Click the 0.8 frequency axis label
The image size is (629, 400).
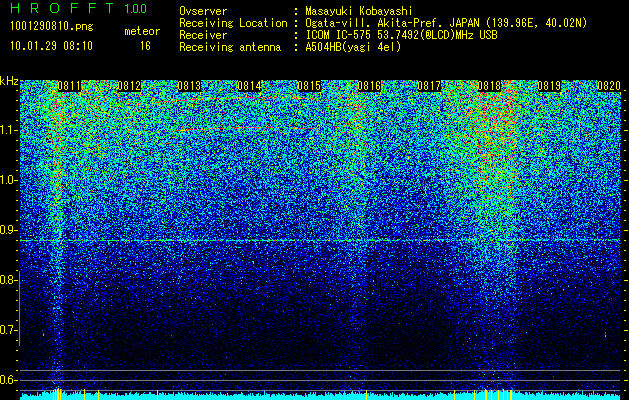click(x=7, y=280)
